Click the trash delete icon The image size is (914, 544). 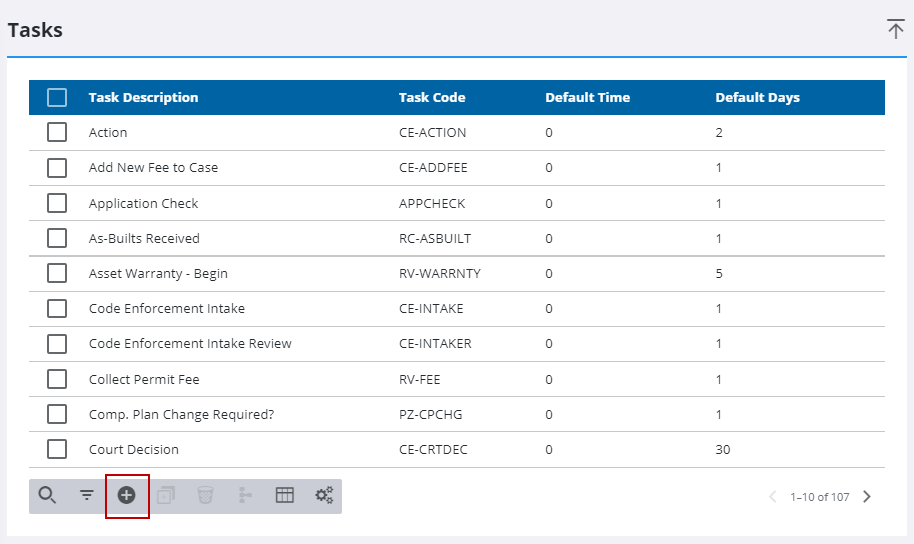pyautogui.click(x=205, y=495)
